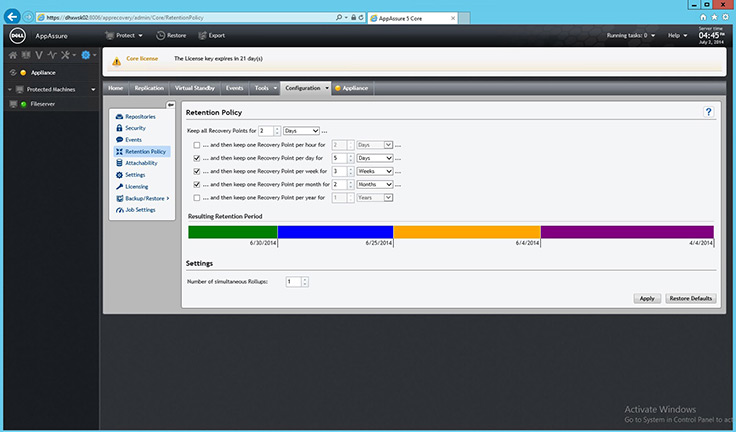Open per week unit dropdown showing Weeks
This screenshot has width=736, height=432.
375,171
